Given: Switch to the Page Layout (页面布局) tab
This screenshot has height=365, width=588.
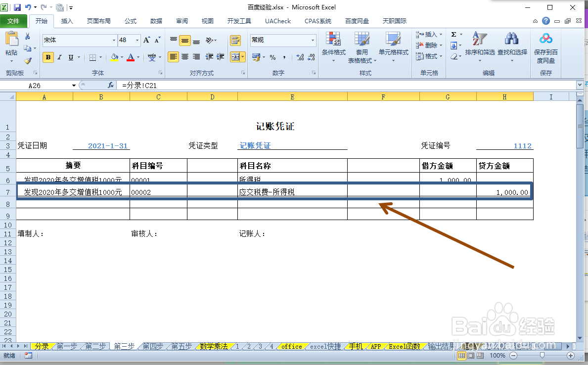Looking at the screenshot, I should pos(98,21).
